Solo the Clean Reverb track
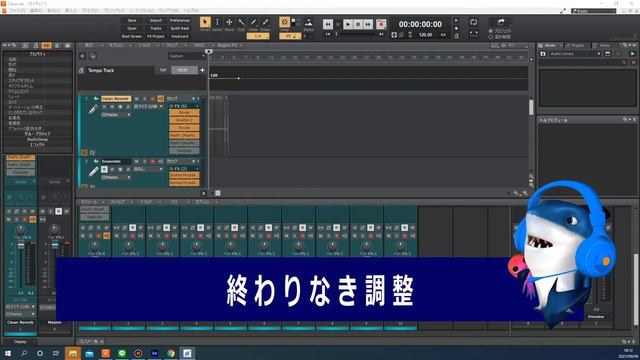 click(x=144, y=99)
